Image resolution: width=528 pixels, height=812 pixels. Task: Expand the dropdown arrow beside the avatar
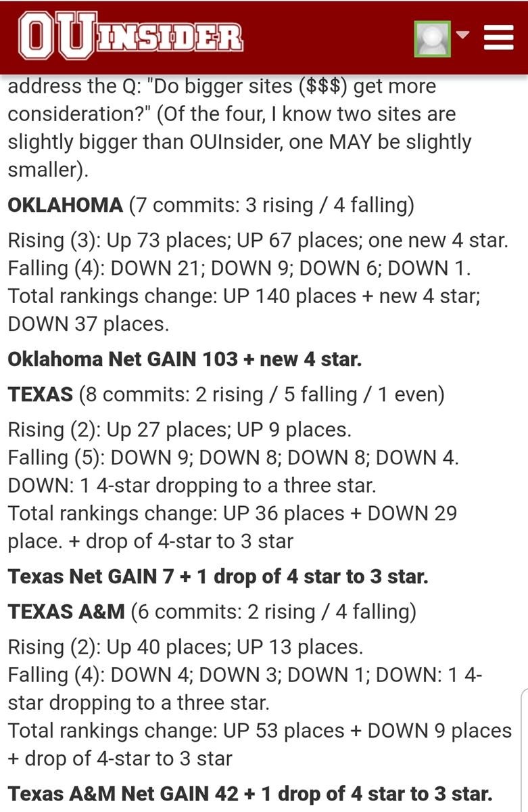463,35
